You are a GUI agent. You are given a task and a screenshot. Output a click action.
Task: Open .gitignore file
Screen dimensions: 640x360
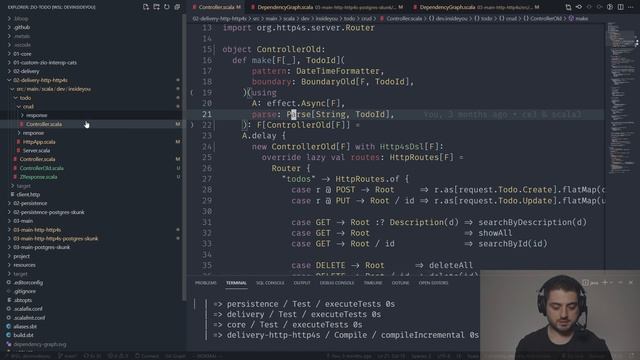[24, 291]
